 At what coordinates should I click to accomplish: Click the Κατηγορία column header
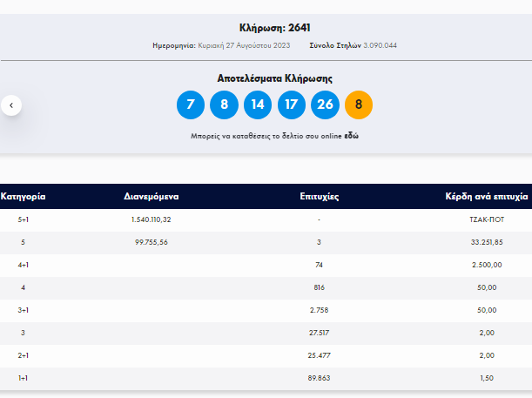tap(23, 197)
